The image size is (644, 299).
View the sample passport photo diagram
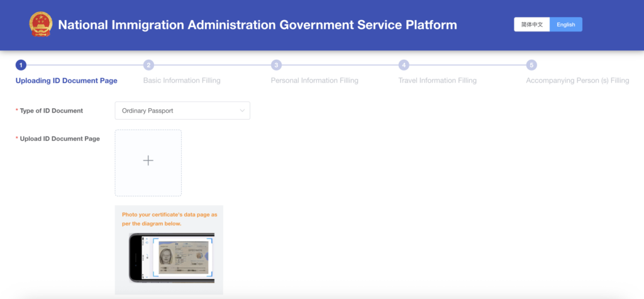172,258
